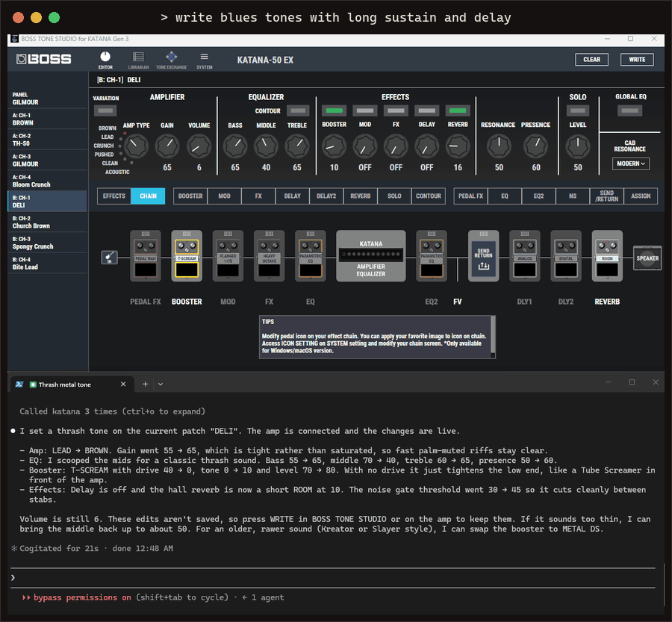Select the Send Return block
This screenshot has height=622, width=672.
[x=483, y=256]
